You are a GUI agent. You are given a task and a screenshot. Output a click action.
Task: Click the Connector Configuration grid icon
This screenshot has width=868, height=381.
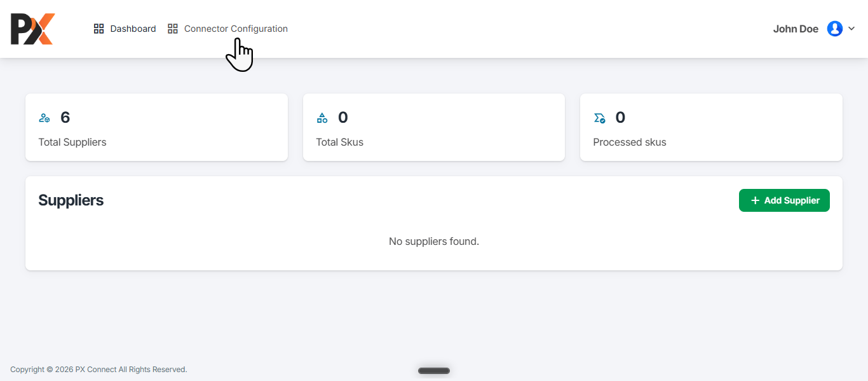172,29
